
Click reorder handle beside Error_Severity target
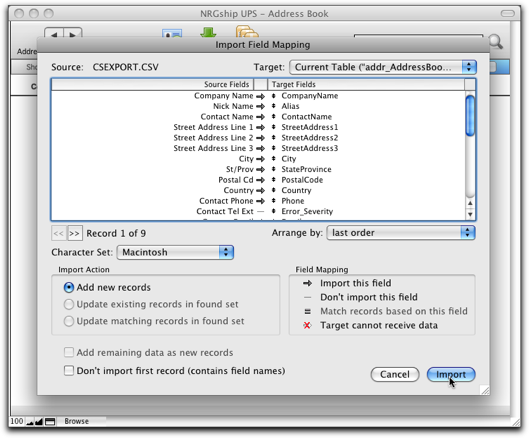[x=274, y=211]
